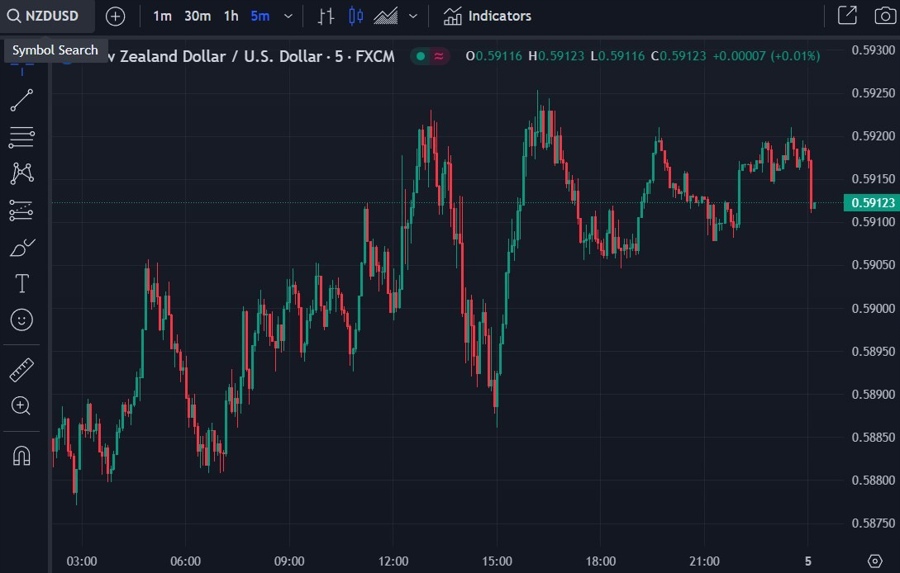Image resolution: width=900 pixels, height=573 pixels.
Task: Activate the Zoom In tool
Action: click(x=22, y=406)
